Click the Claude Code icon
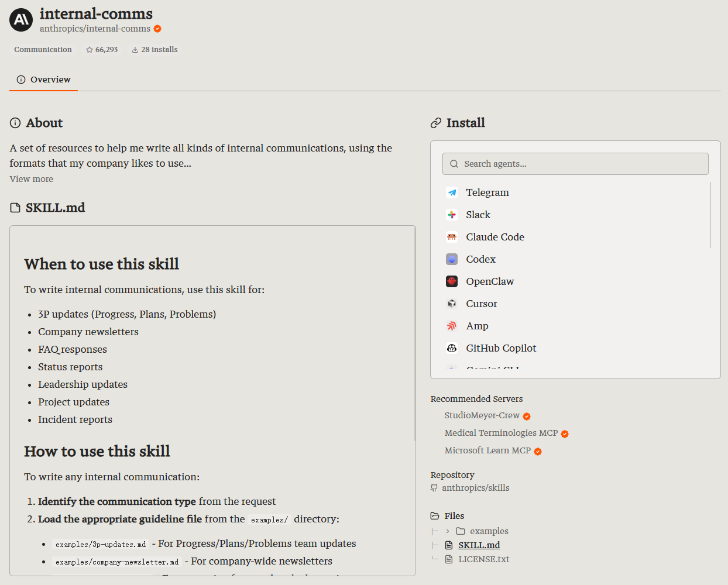Image resolution: width=728 pixels, height=585 pixels. click(452, 237)
